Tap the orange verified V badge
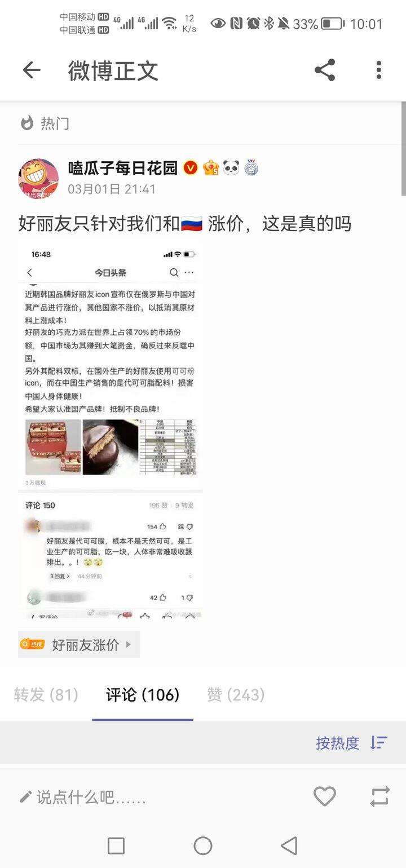The width and height of the screenshot is (406, 868). (x=191, y=168)
